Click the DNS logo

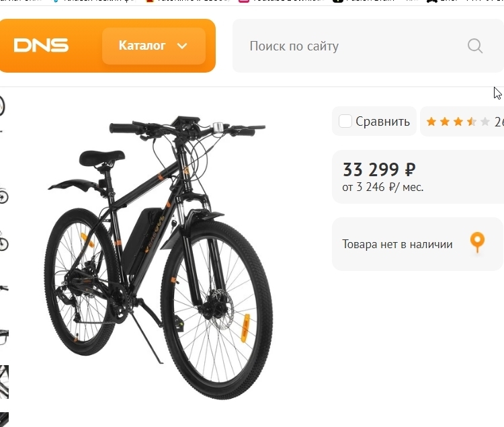point(41,45)
